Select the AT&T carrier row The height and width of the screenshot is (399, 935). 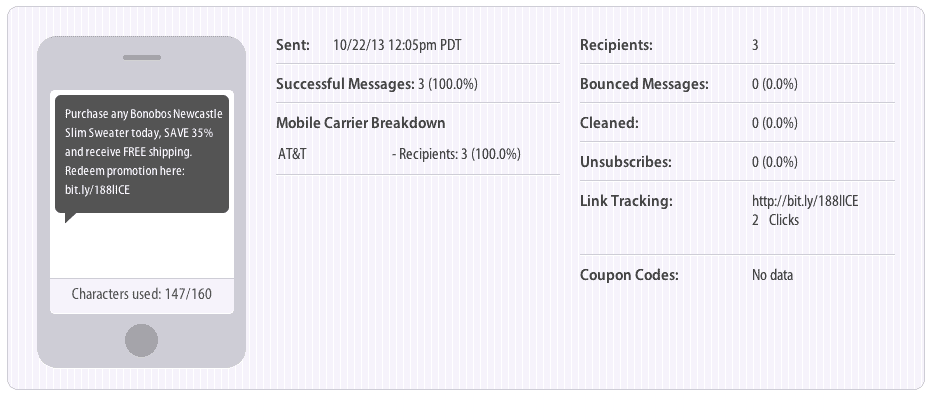(417, 154)
